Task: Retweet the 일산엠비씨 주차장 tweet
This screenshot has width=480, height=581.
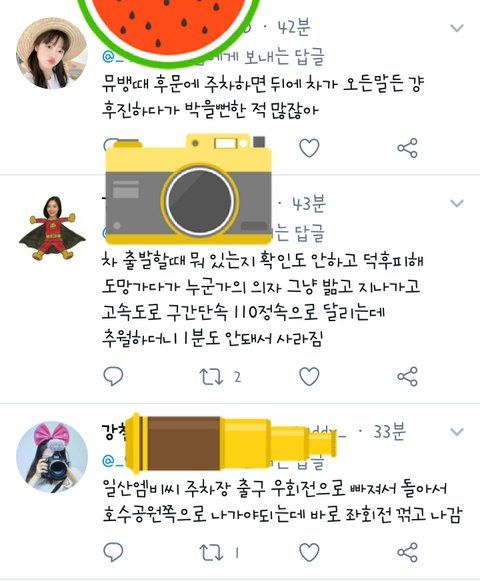Action: pyautogui.click(x=211, y=552)
